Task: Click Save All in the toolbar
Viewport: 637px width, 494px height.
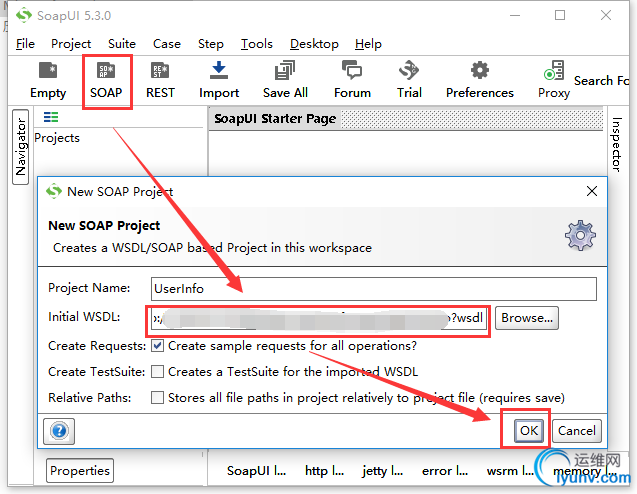Action: pyautogui.click(x=285, y=80)
